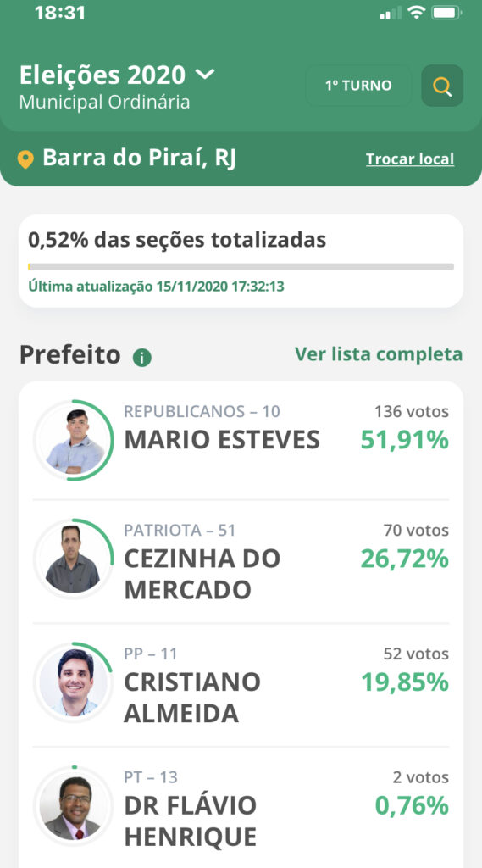Select Dr Flávio Henrique's profile picture

pyautogui.click(x=74, y=805)
